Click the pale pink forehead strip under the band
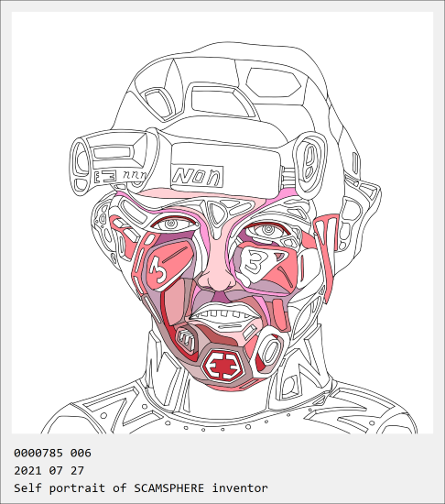Image resolution: width=445 pixels, height=504 pixels. pos(199,195)
